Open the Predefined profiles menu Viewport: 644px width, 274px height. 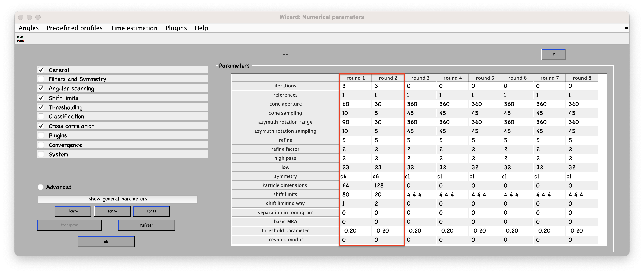[75, 28]
